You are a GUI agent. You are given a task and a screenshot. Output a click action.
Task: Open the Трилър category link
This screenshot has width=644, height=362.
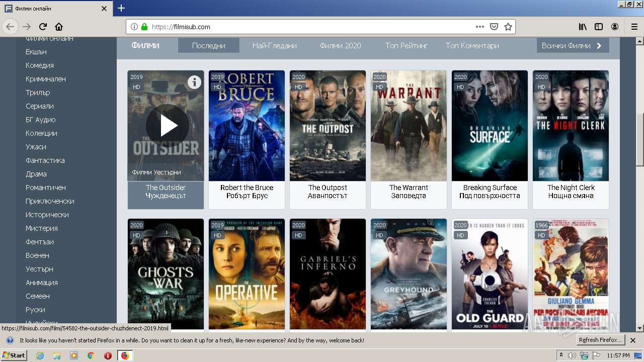click(38, 93)
